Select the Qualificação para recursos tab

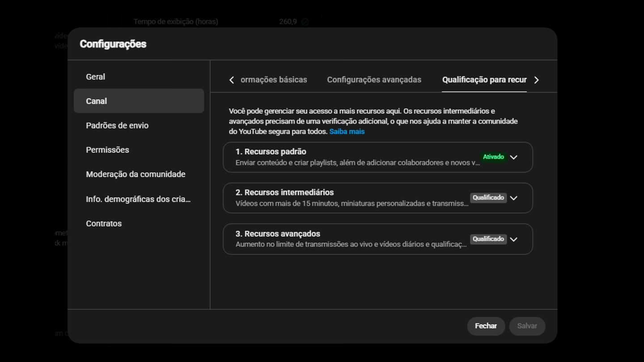click(x=484, y=80)
